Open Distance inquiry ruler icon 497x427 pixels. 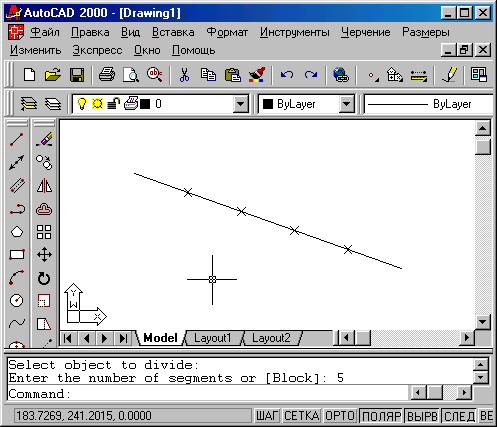[419, 75]
